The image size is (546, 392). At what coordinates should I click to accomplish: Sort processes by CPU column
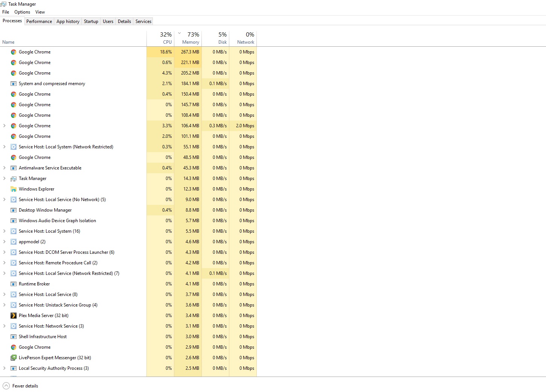pos(160,38)
